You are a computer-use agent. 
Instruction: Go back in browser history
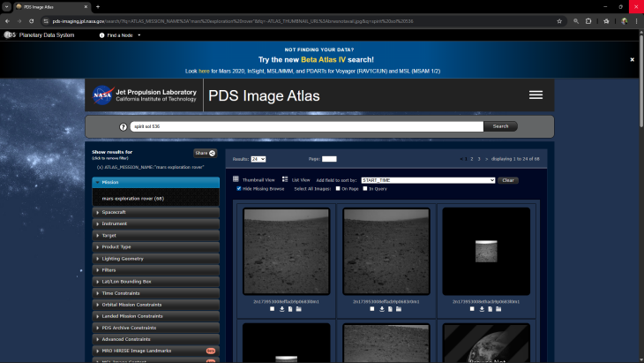click(x=7, y=21)
